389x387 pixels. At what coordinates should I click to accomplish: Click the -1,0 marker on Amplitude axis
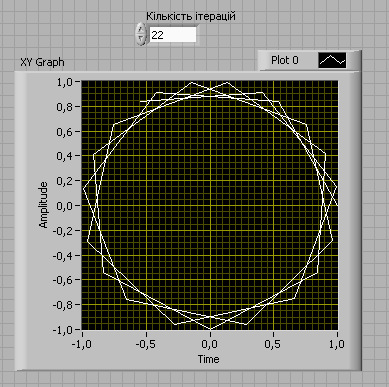click(63, 329)
